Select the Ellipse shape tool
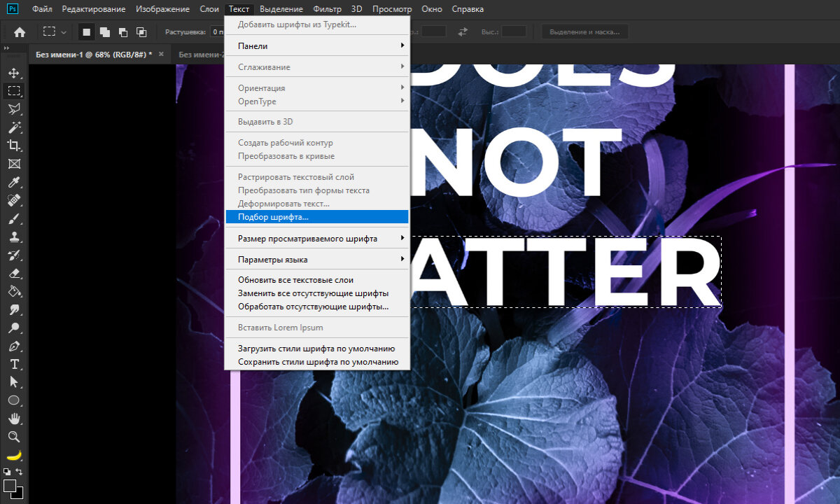This screenshot has width=840, height=504. [x=13, y=400]
